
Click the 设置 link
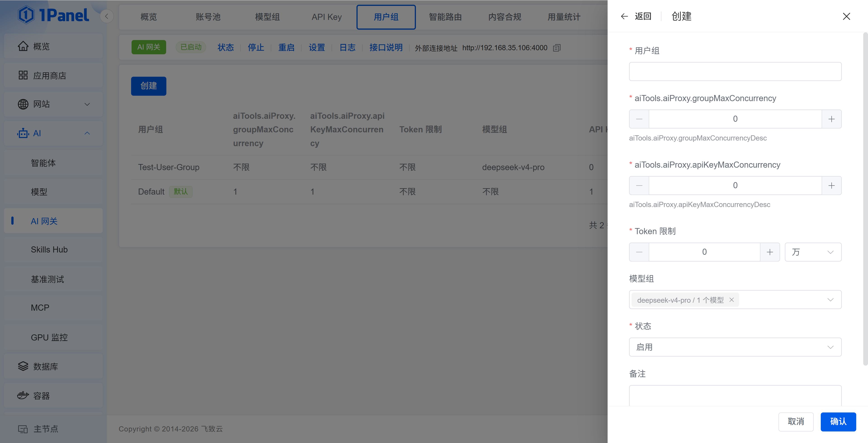(x=317, y=48)
